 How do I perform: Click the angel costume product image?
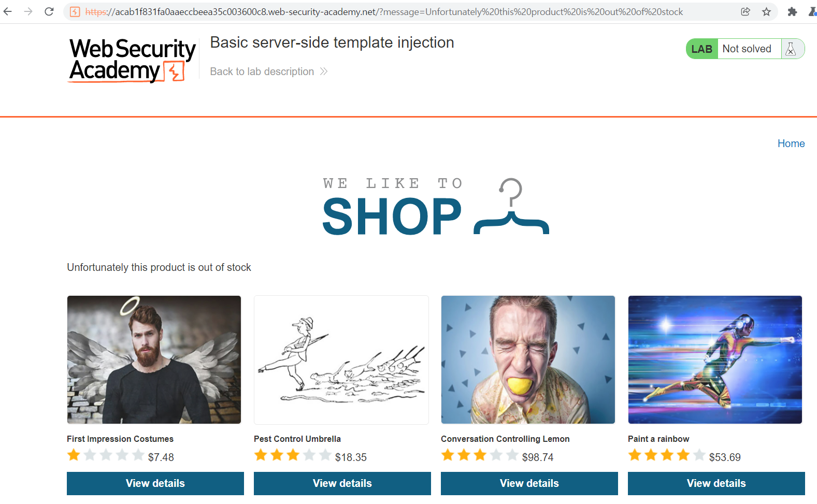click(x=154, y=359)
